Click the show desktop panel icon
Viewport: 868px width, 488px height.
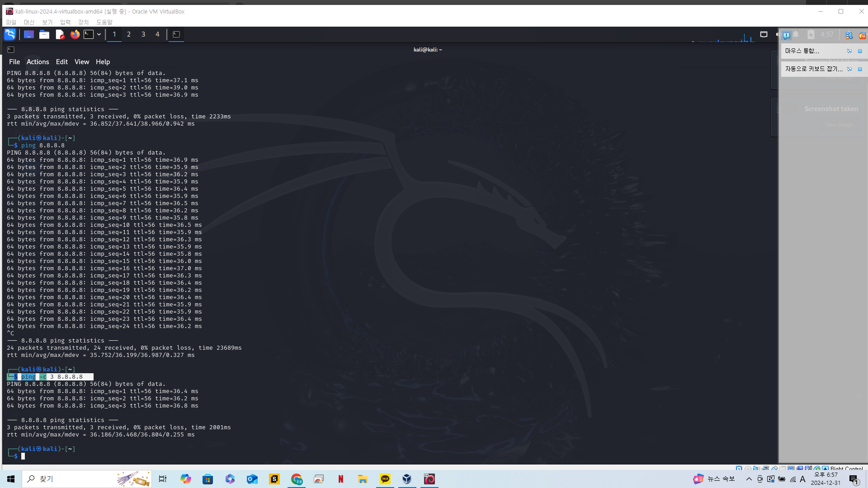click(x=29, y=34)
